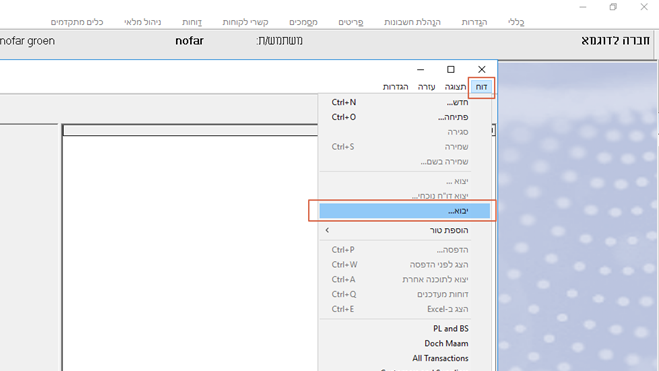Click the דוח menu in report window

pos(481,87)
